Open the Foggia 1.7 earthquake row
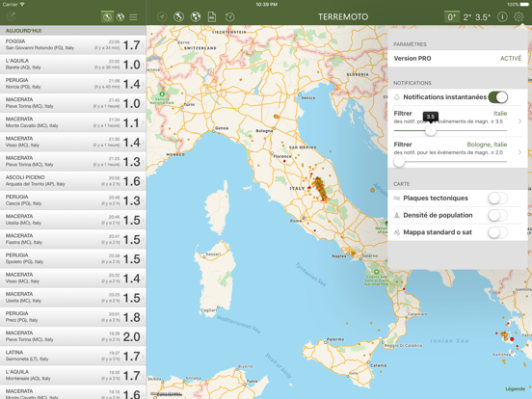Viewport: 532px width, 399px height. coord(73,44)
